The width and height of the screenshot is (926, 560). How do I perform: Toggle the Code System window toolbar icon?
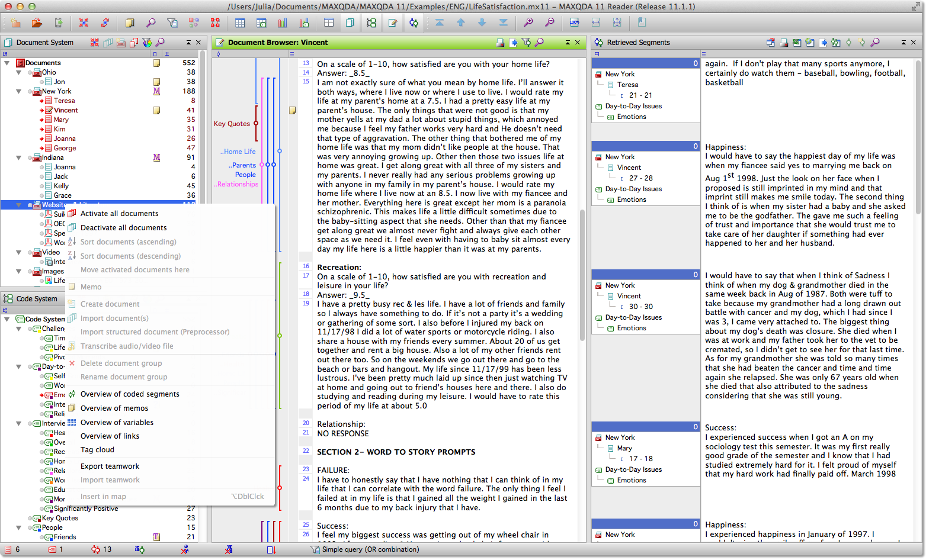point(371,22)
